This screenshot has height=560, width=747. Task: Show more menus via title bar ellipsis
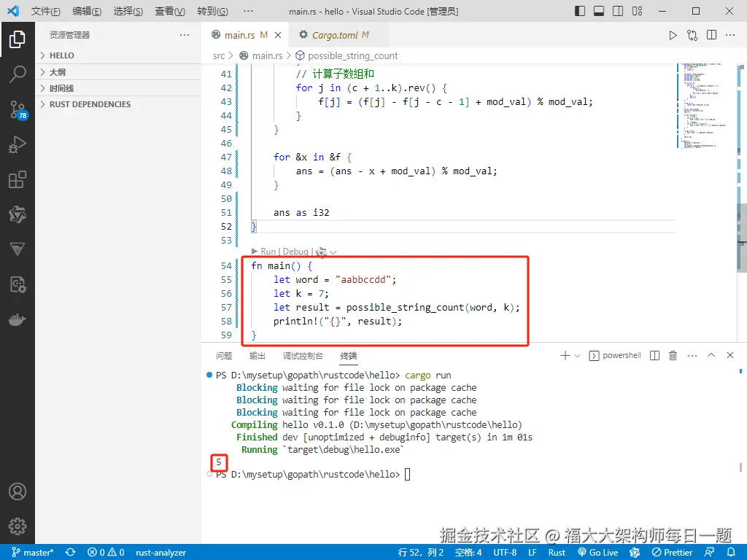[248, 11]
